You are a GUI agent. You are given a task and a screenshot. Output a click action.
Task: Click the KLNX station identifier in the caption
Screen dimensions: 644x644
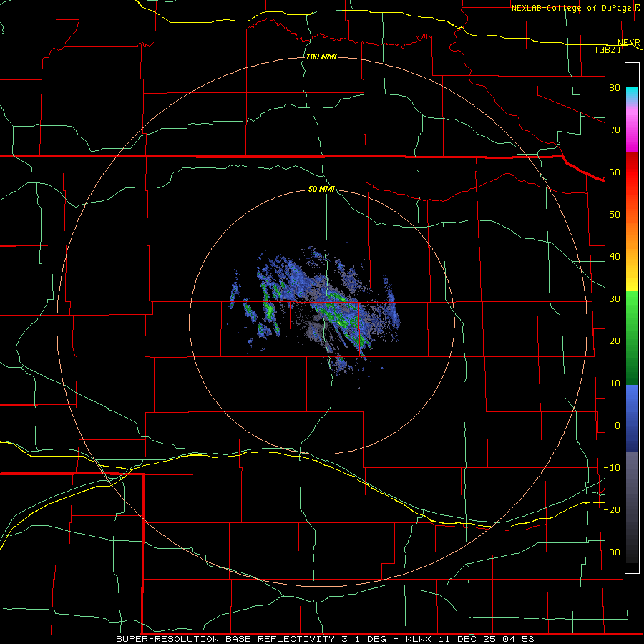click(x=420, y=639)
